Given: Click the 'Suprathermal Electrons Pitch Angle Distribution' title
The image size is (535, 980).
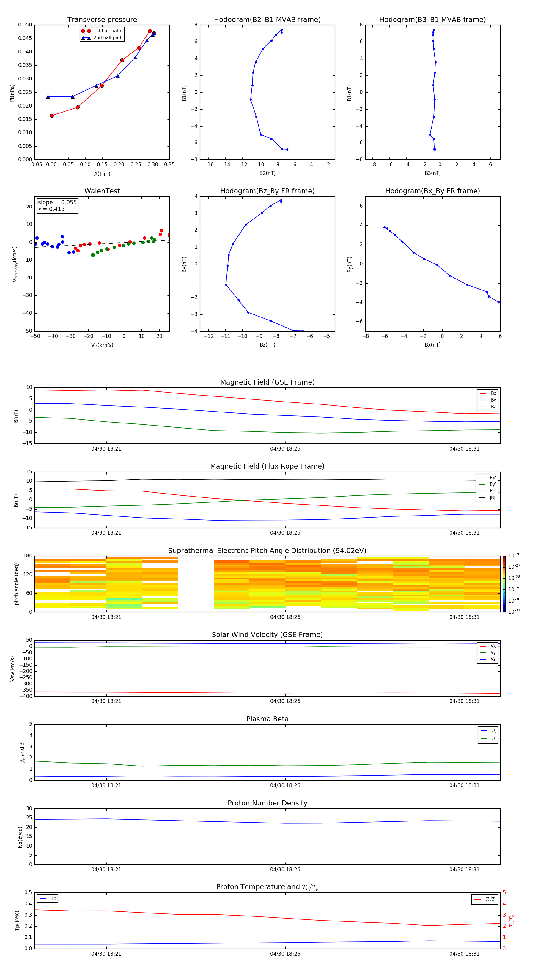Looking at the screenshot, I should point(267,551).
